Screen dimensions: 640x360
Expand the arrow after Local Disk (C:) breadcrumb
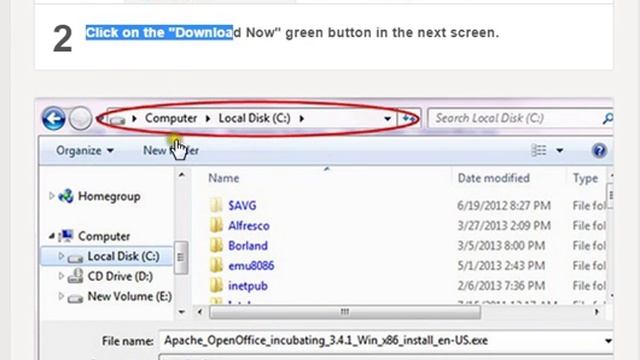[302, 118]
